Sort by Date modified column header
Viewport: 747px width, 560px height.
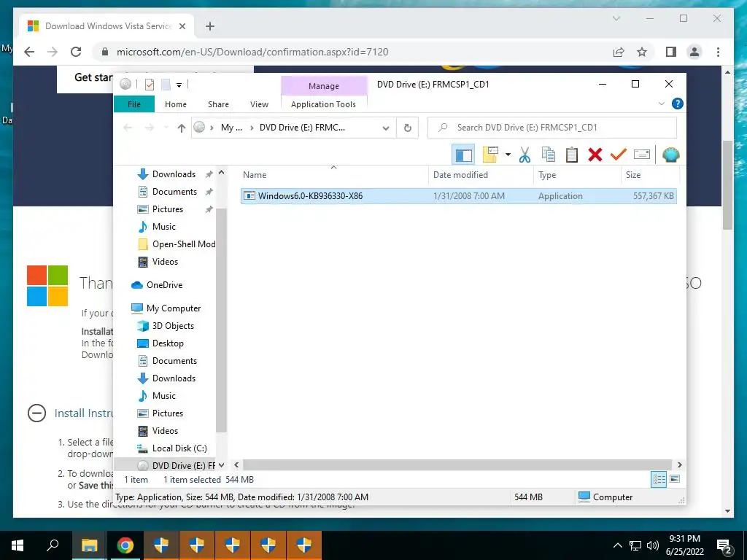pyautogui.click(x=481, y=175)
